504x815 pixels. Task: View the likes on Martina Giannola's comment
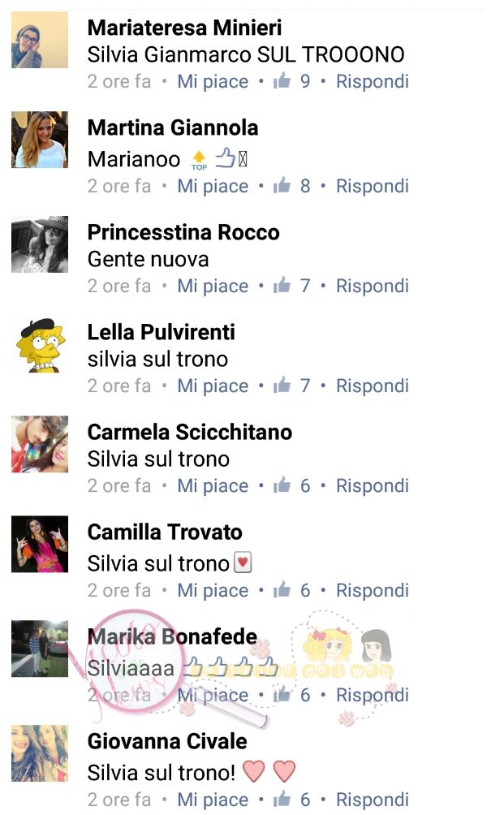pyautogui.click(x=291, y=186)
